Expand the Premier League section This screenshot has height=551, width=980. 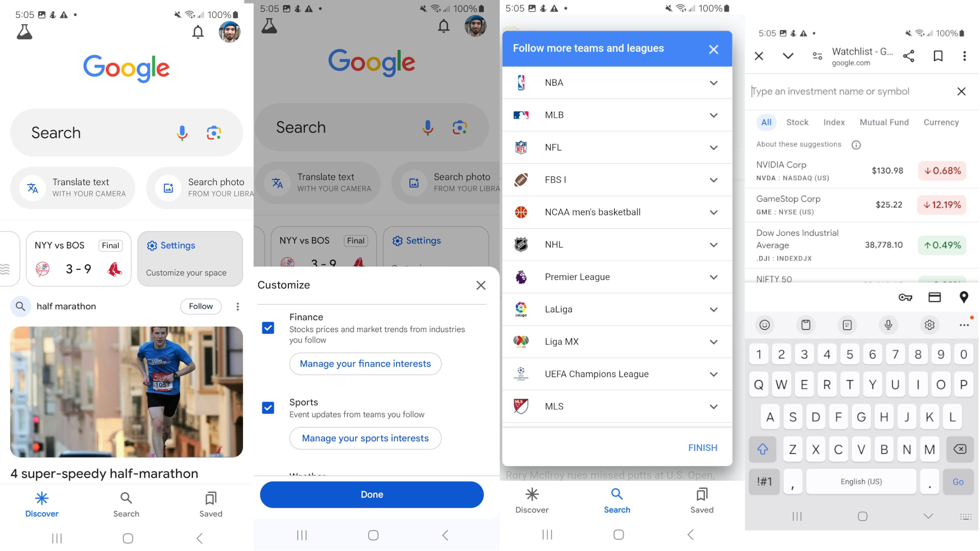pos(713,277)
